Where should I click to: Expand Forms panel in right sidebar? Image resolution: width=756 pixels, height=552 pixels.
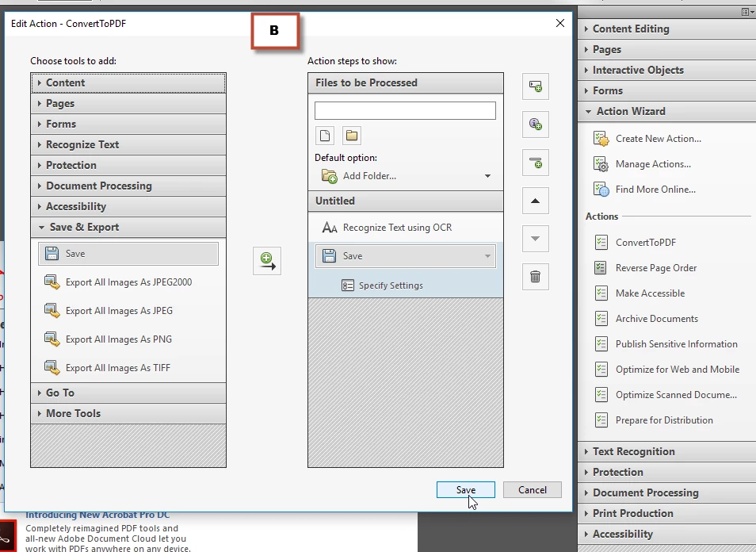point(666,90)
